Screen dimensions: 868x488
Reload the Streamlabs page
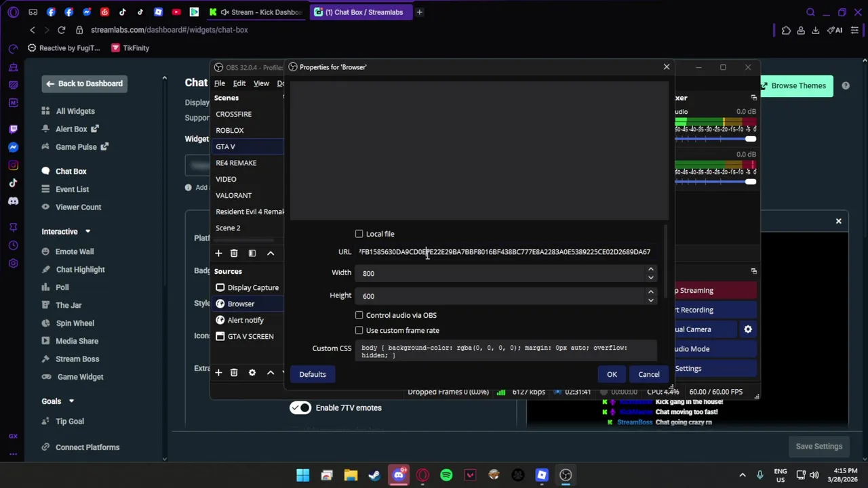pyautogui.click(x=61, y=30)
